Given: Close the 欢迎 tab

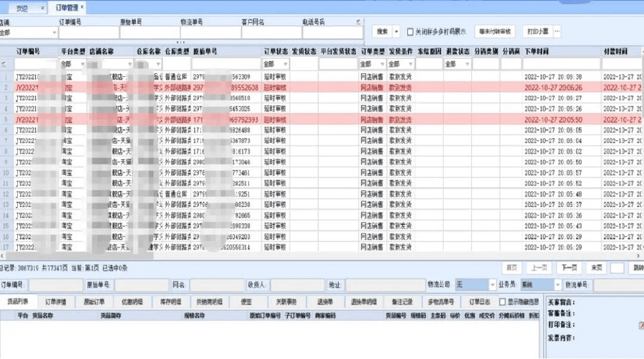Looking at the screenshot, I should 42,8.
